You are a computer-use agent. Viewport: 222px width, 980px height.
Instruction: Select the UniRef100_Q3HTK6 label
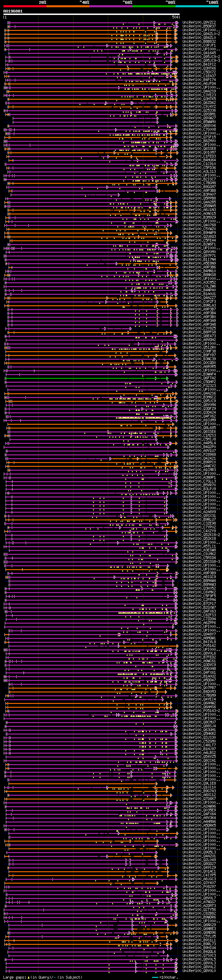coord(199,68)
